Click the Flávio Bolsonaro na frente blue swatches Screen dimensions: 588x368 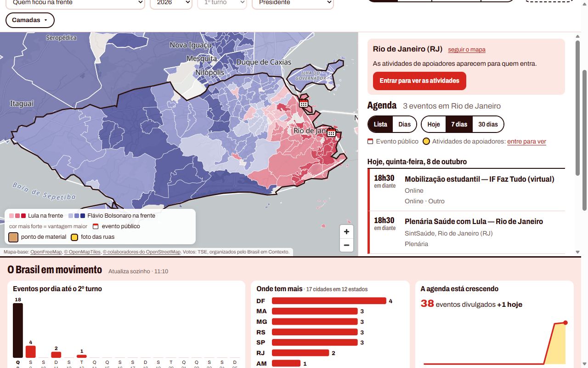point(77,216)
